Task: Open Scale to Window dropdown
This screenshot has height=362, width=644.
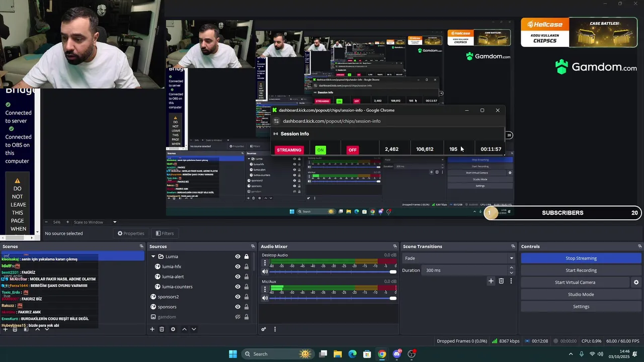Action: point(95,222)
